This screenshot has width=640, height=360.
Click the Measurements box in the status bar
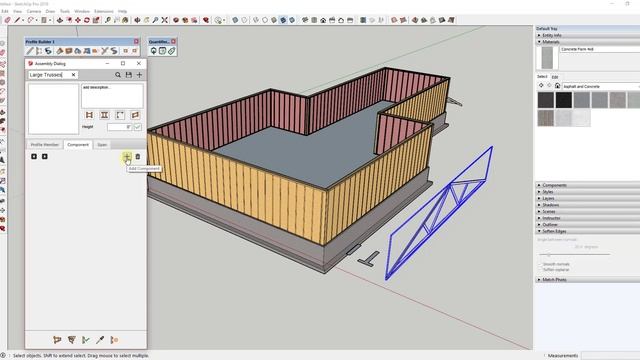point(610,356)
